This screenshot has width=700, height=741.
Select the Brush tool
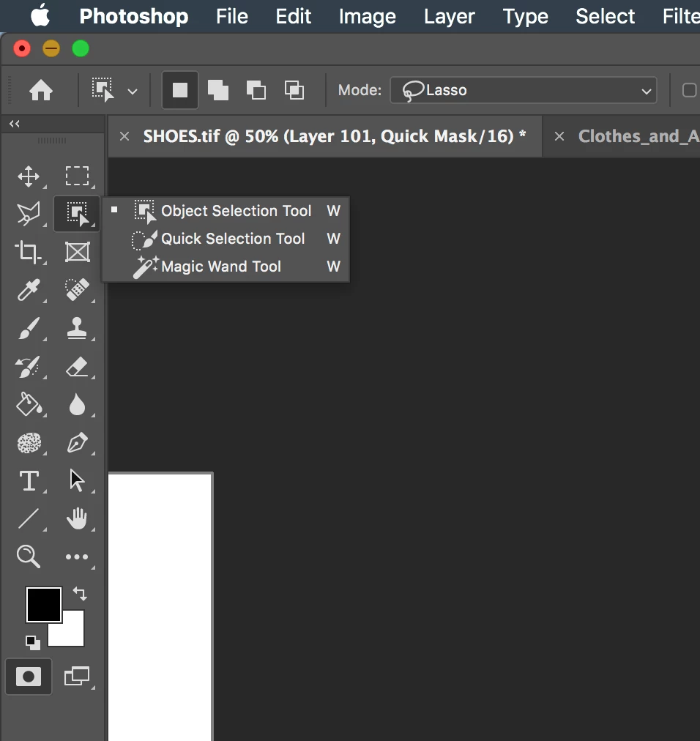pos(29,328)
